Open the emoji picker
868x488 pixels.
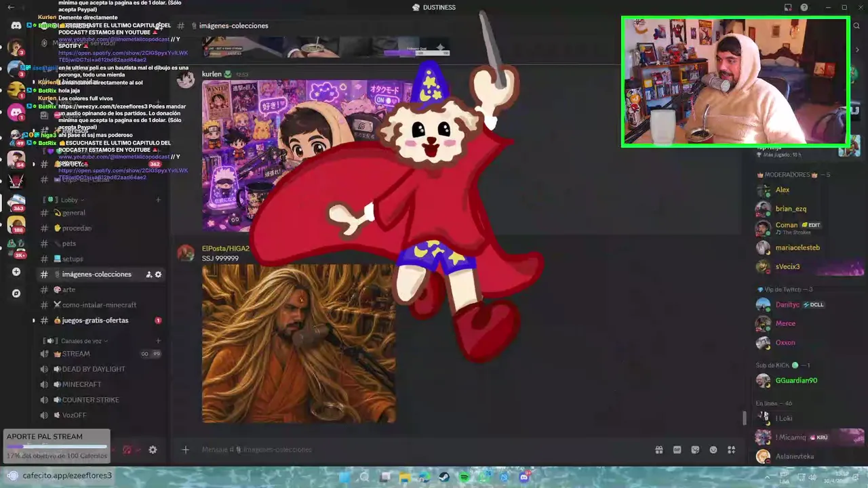coord(713,449)
